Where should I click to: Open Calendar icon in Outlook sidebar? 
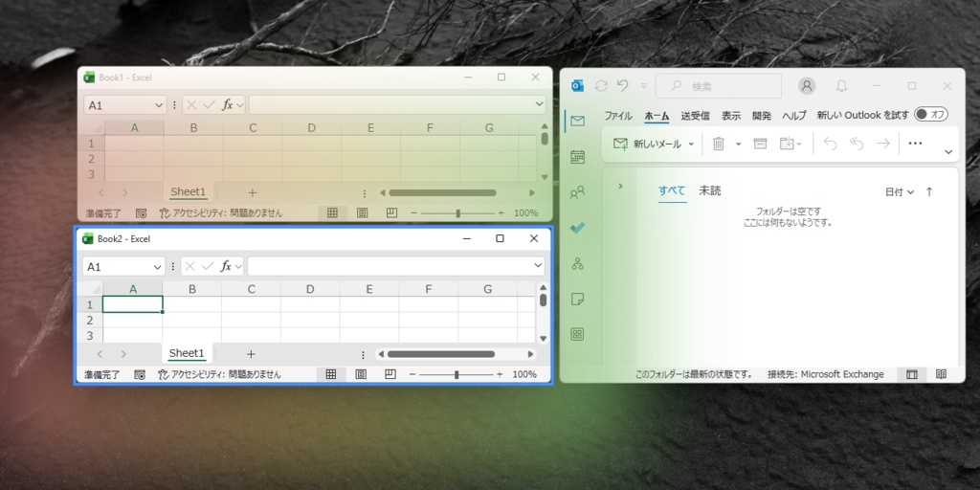point(577,157)
